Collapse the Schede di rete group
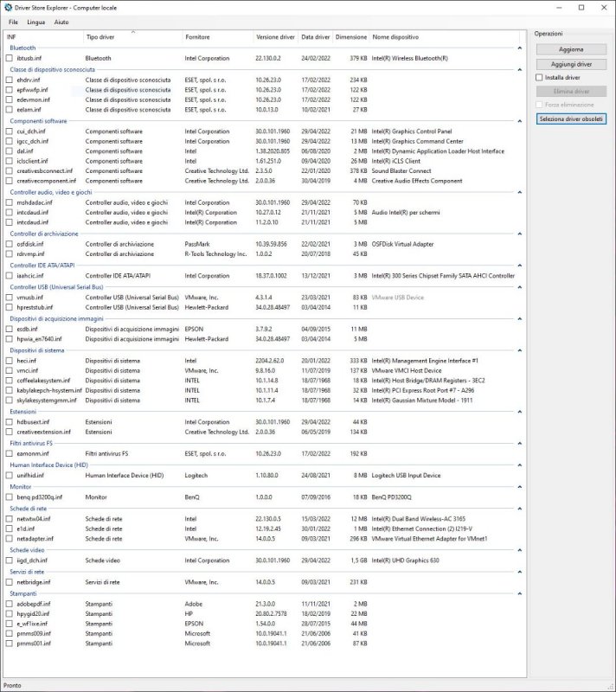 coord(520,509)
